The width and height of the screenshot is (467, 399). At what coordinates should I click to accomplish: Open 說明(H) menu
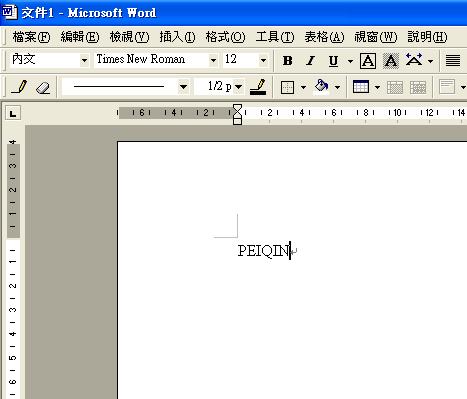(427, 37)
